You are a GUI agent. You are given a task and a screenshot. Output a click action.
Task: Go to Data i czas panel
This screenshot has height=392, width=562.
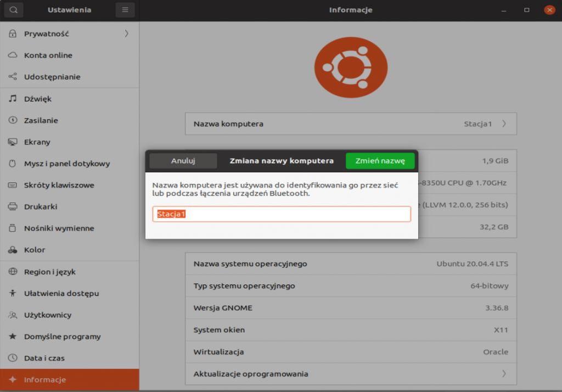[44, 358]
